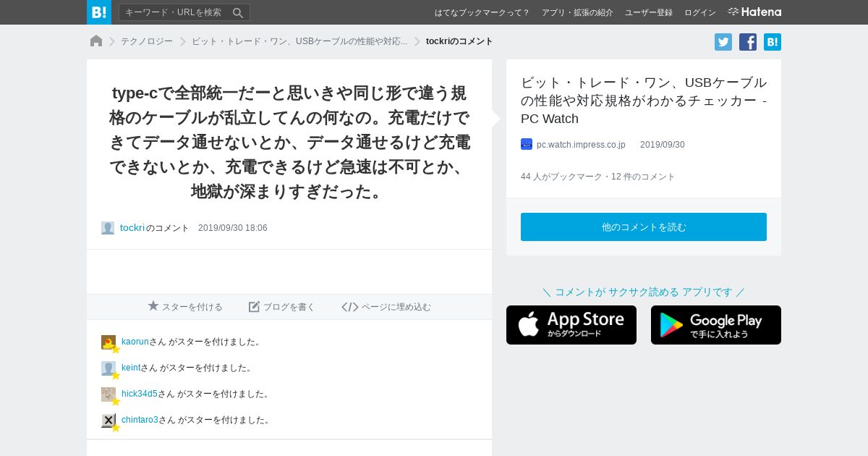Open chintaro3's profile link
868x456 pixels.
[x=140, y=420]
